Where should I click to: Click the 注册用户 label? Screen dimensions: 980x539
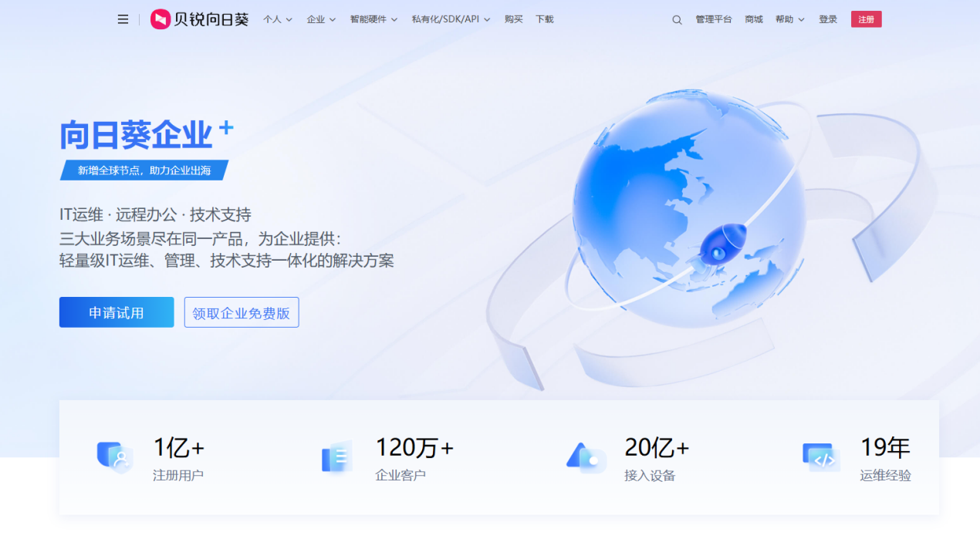178,475
